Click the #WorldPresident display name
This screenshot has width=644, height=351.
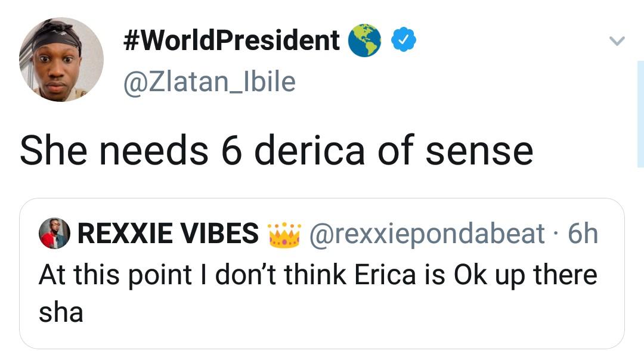coord(231,41)
